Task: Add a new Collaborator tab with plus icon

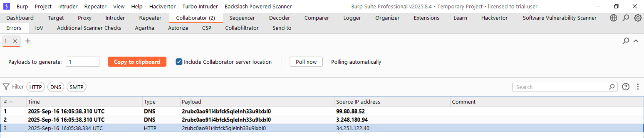Action: pos(28,41)
